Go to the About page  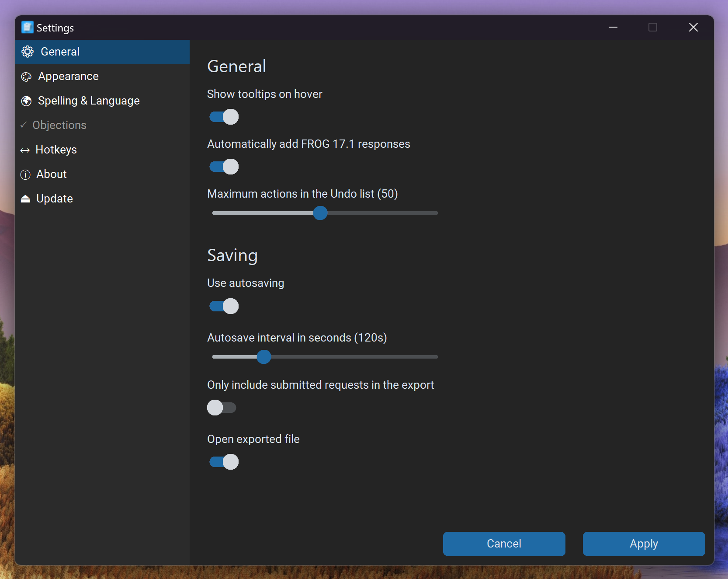52,174
